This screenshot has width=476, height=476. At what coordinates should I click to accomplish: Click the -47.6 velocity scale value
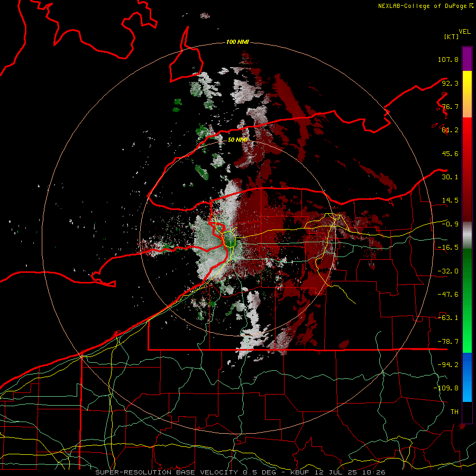(448, 295)
